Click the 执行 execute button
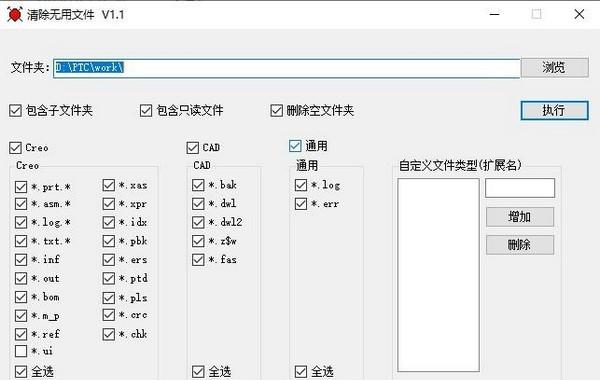 554,111
